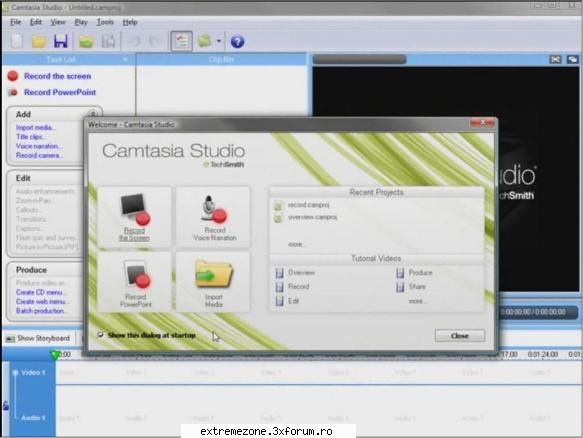The image size is (583, 438).
Task: Click the Undo toolbar arrow
Action: click(134, 41)
